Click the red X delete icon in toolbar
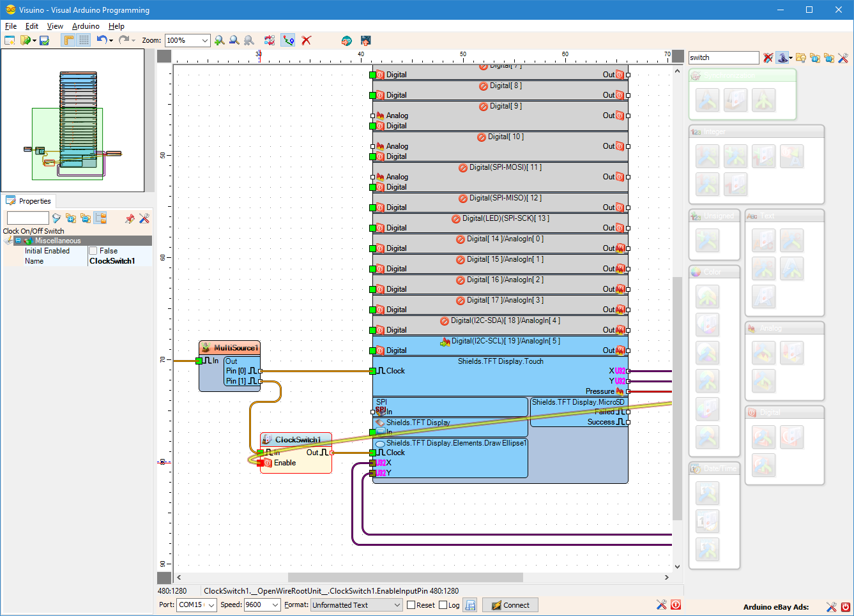854x616 pixels. coord(307,40)
